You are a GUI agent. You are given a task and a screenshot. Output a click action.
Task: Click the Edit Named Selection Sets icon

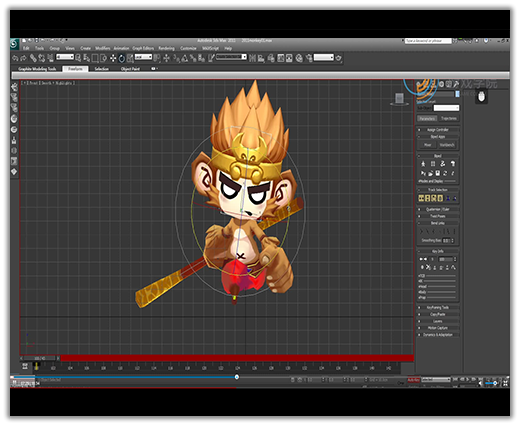tap(212, 58)
